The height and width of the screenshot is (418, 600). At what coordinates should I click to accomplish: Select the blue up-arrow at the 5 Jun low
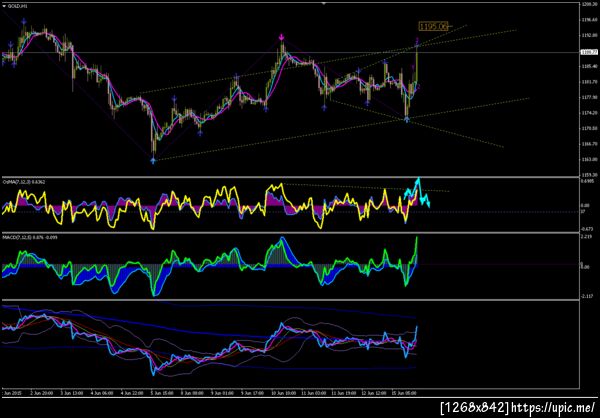tap(153, 161)
